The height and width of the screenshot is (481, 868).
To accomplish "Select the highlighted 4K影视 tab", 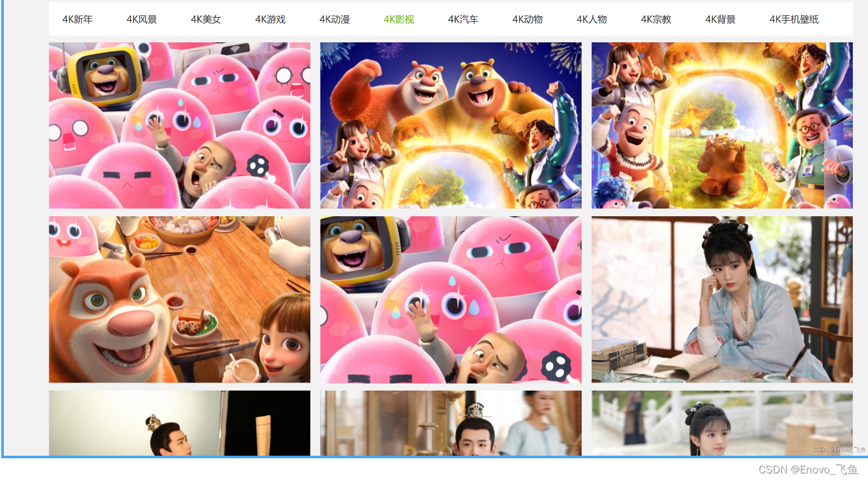I will (399, 20).
